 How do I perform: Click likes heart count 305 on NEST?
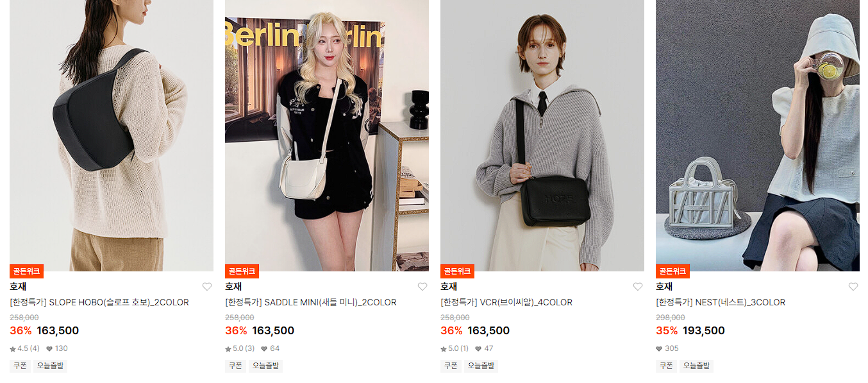click(667, 348)
